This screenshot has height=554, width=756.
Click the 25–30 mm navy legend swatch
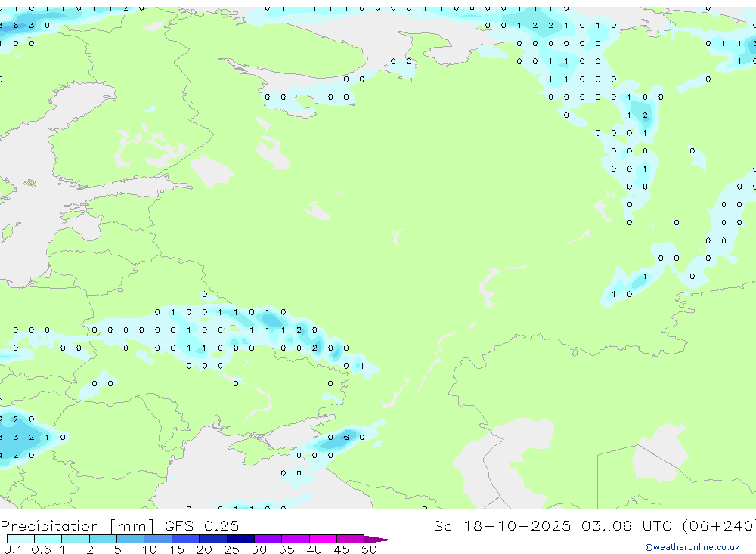coord(240,539)
